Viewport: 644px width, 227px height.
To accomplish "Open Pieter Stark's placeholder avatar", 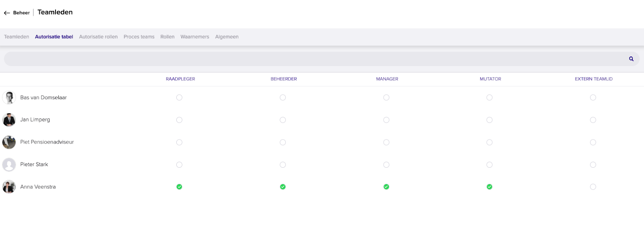I will 9,165.
